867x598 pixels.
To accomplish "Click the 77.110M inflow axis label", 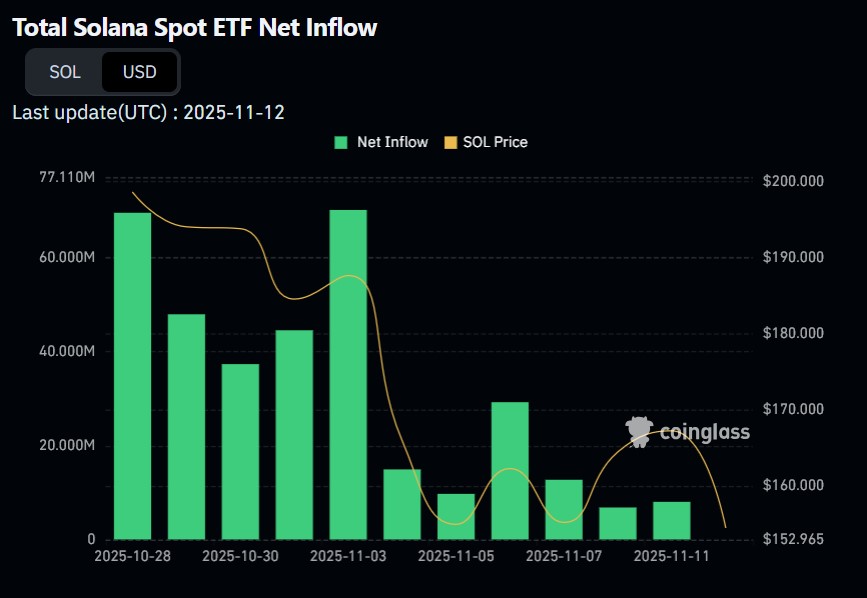I will coord(67,177).
